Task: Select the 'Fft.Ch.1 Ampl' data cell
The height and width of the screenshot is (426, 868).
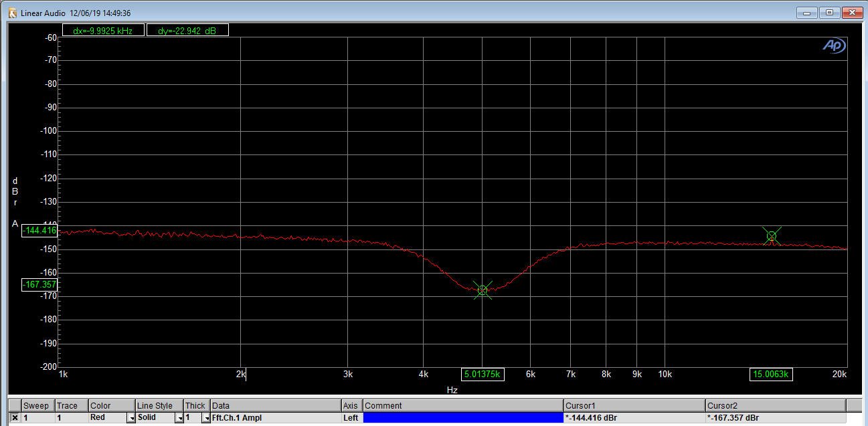Action: 276,417
